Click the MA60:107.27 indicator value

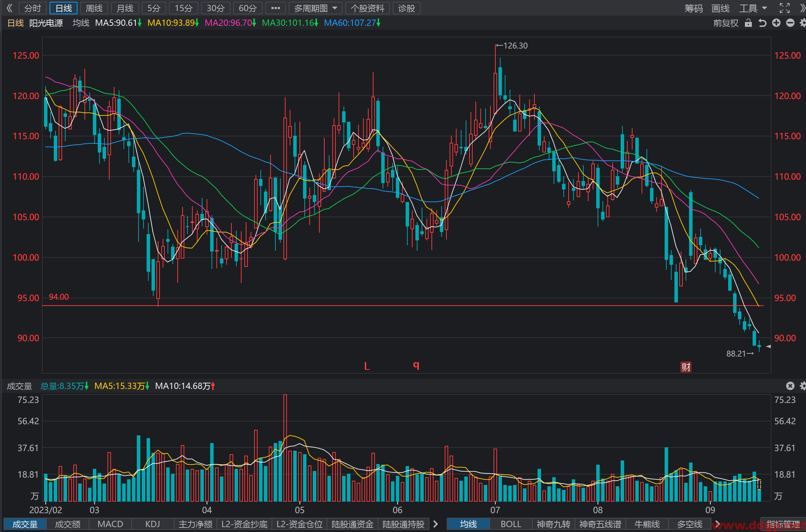coord(352,23)
